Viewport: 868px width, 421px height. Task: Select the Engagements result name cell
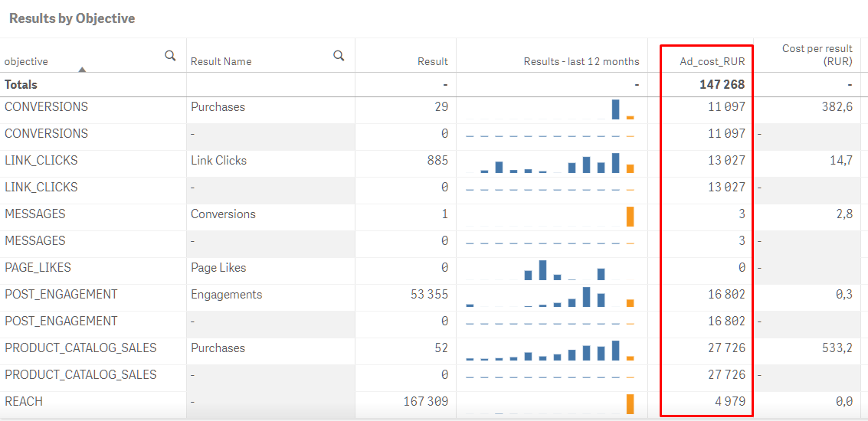226,294
